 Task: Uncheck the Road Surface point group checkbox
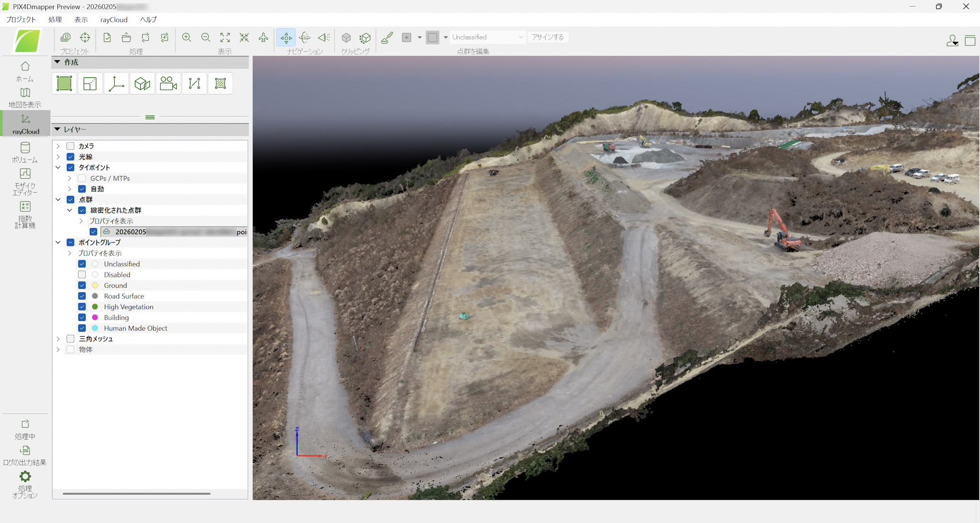(82, 296)
